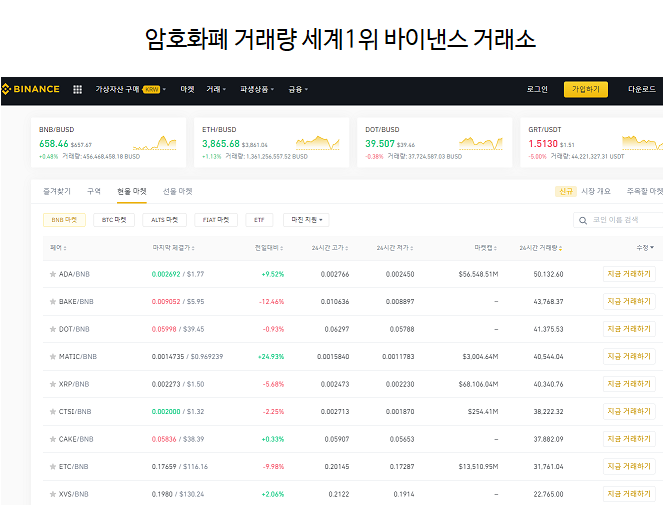Expand the 가상자산 구매 KRW dropdown
The height and width of the screenshot is (517, 665).
pyautogui.click(x=131, y=89)
